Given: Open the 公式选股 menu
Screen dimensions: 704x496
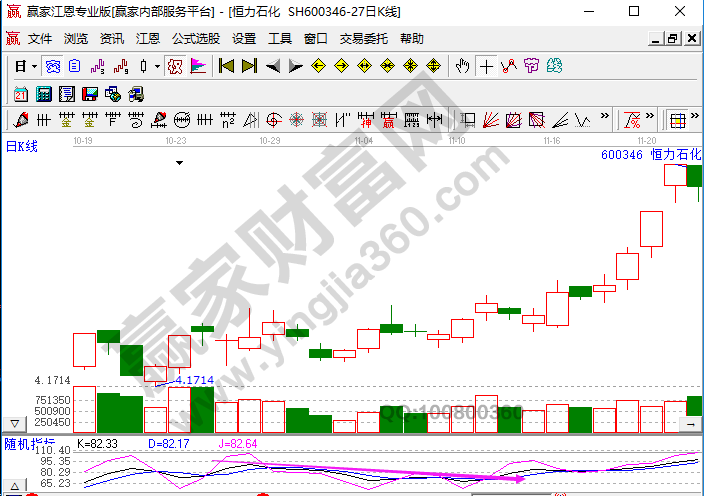Looking at the screenshot, I should tap(196, 39).
